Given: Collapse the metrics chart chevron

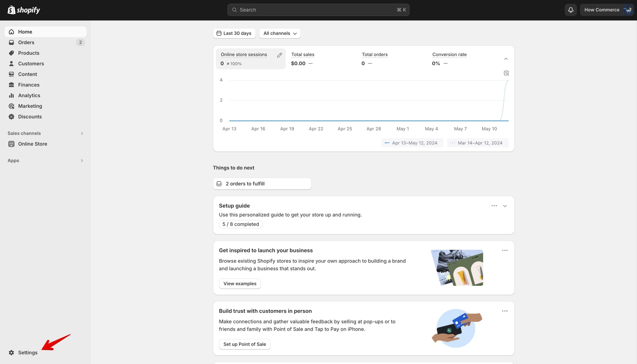Looking at the screenshot, I should point(506,59).
